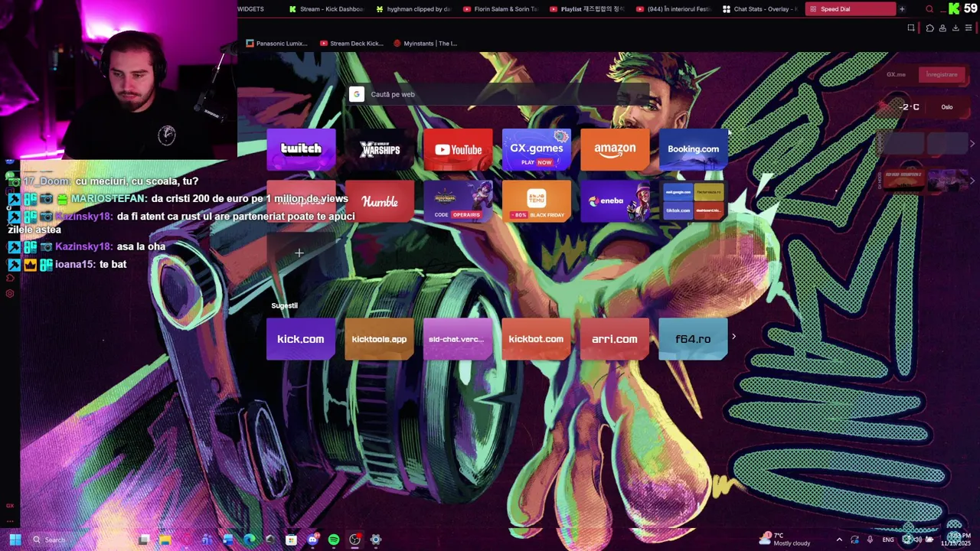The height and width of the screenshot is (551, 980).
Task: Open the Temu Black Friday tile
Action: click(536, 201)
